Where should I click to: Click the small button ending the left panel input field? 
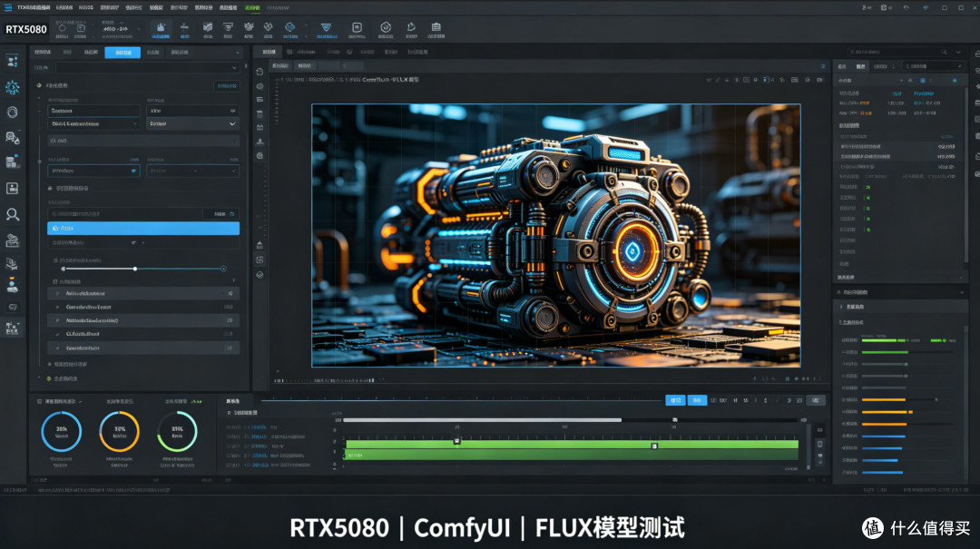pos(220,214)
